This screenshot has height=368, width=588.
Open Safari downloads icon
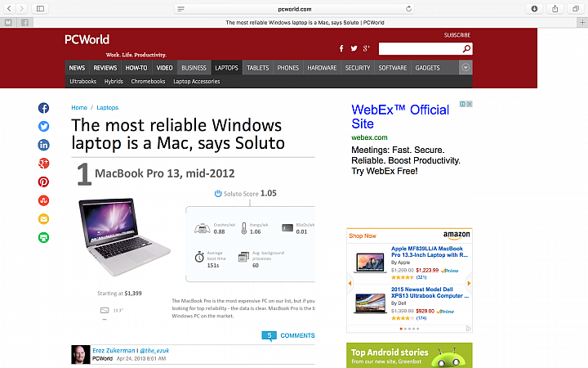point(534,9)
